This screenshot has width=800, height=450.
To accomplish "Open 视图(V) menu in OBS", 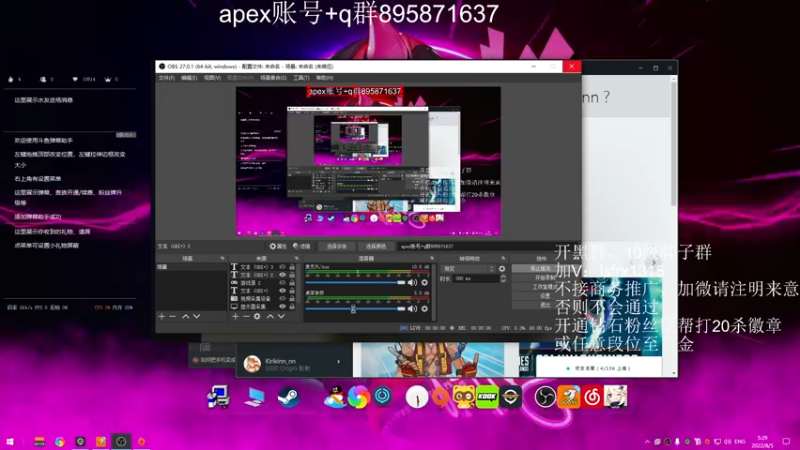I will pyautogui.click(x=212, y=78).
